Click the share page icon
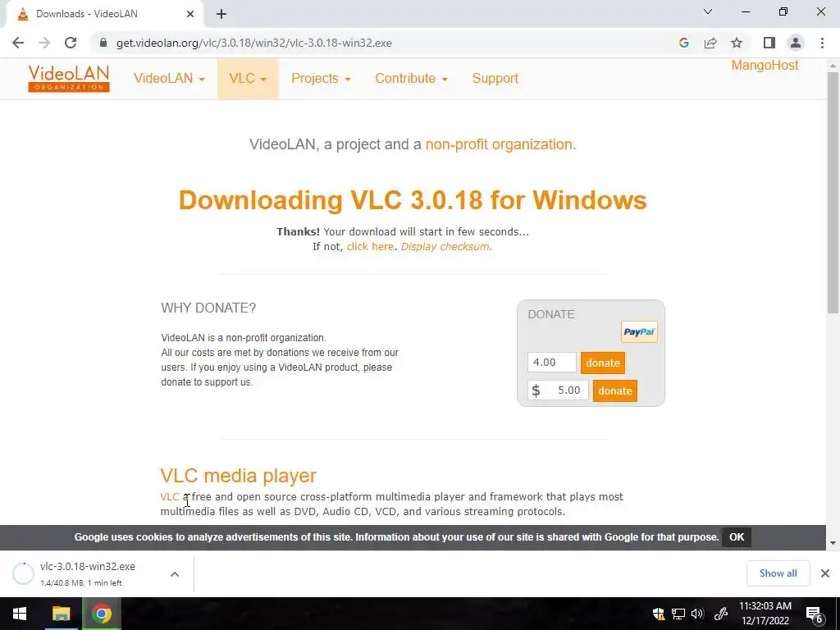The image size is (840, 630). coord(710,43)
